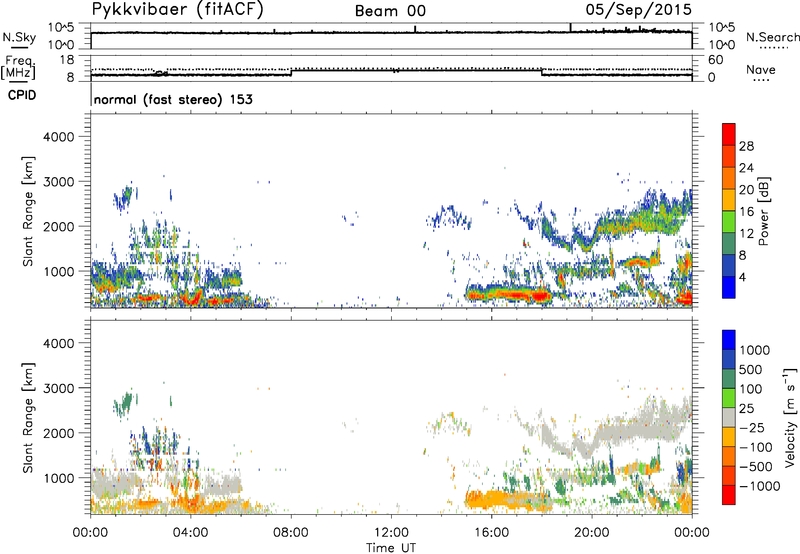Click the 2000 tick on velocity panel's range axis
This screenshot has height=554, width=800.
59,433
